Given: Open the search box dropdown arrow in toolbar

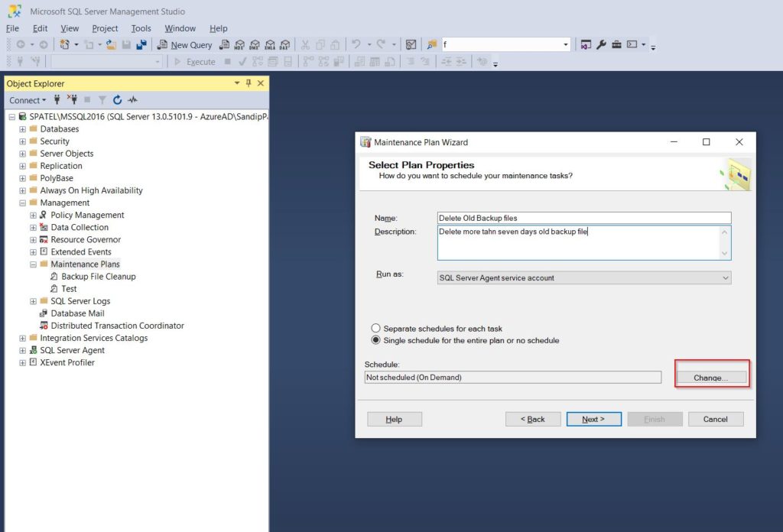Looking at the screenshot, I should 566,45.
